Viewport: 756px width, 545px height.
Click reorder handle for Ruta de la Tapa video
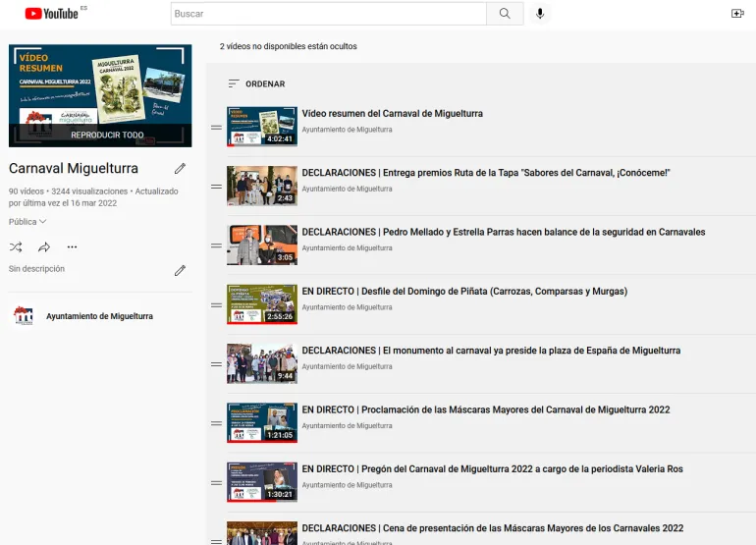point(216,187)
